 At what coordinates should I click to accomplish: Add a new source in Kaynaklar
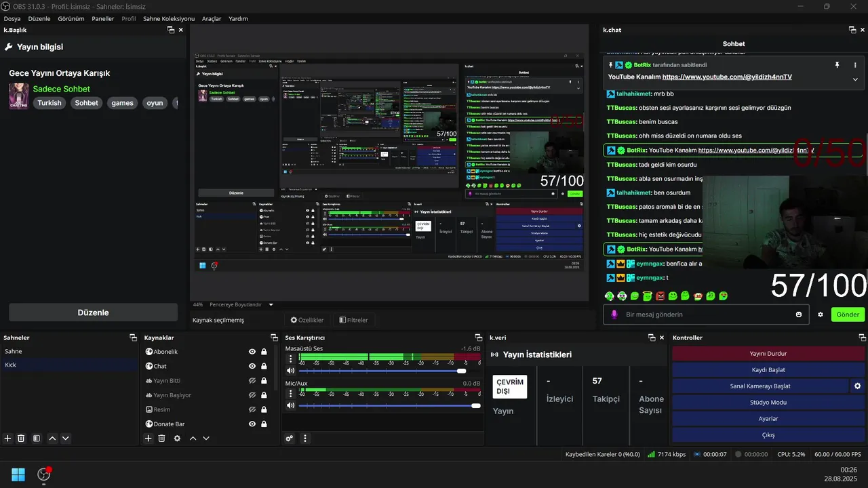(148, 439)
